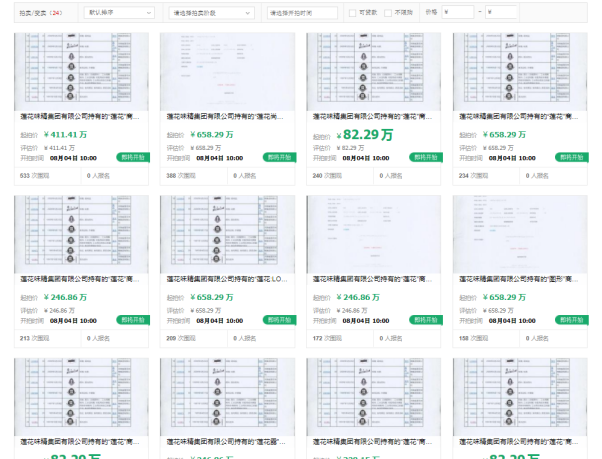Open title link of listing with 172次围观
Image resolution: width=602 pixels, height=459 pixels.
[372, 279]
